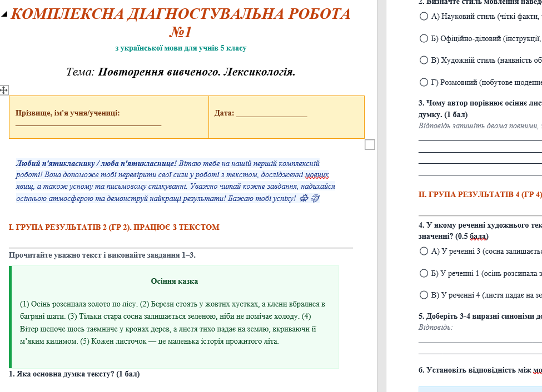Click 'Любий п'ятикласнику / люба п'ятикласнице!'

(x=96, y=163)
